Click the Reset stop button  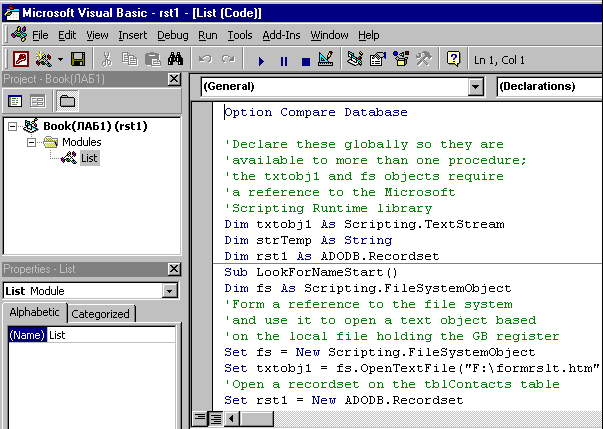click(x=306, y=61)
